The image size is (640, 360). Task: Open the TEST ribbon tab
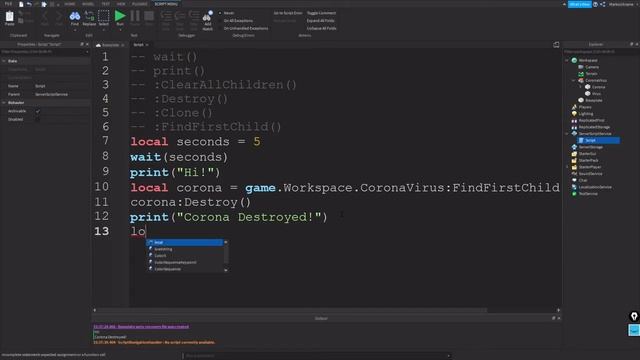coord(106,4)
